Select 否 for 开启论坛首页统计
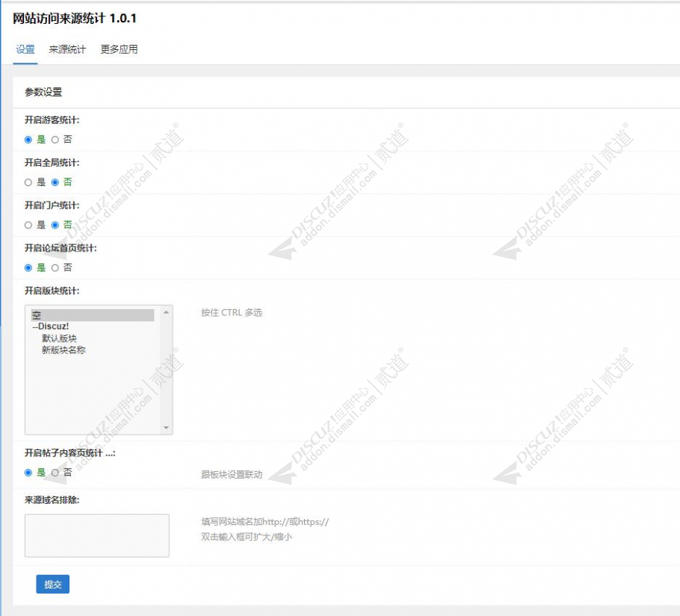This screenshot has width=680, height=616. coord(55,268)
